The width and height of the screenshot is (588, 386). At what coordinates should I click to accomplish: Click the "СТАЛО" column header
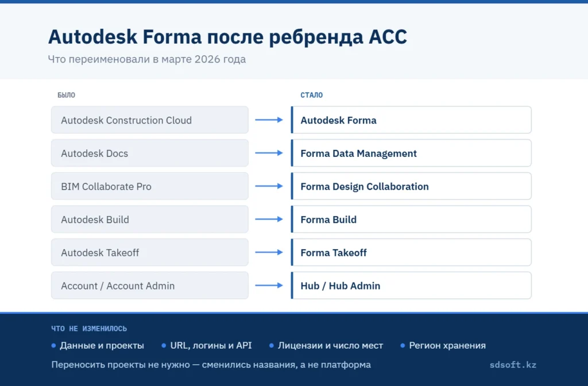coord(311,95)
